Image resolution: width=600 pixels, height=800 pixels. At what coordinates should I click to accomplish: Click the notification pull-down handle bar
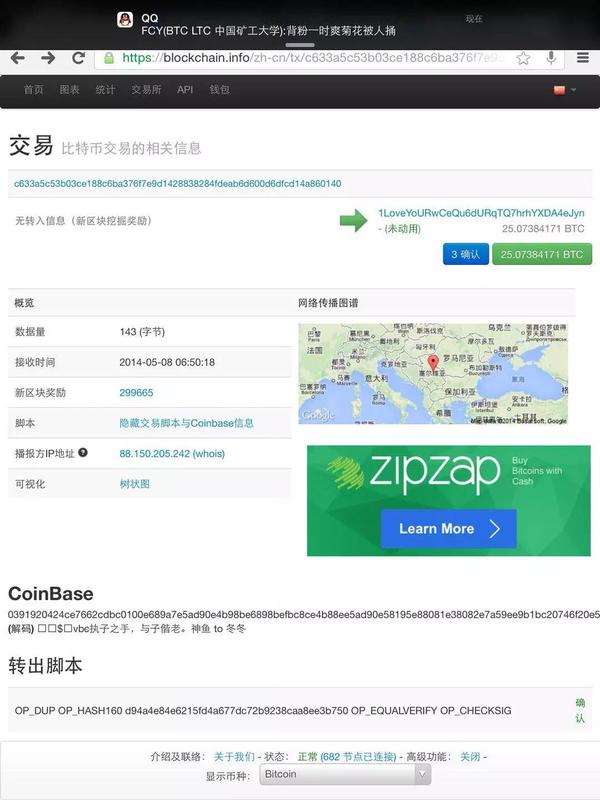pyautogui.click(x=300, y=45)
